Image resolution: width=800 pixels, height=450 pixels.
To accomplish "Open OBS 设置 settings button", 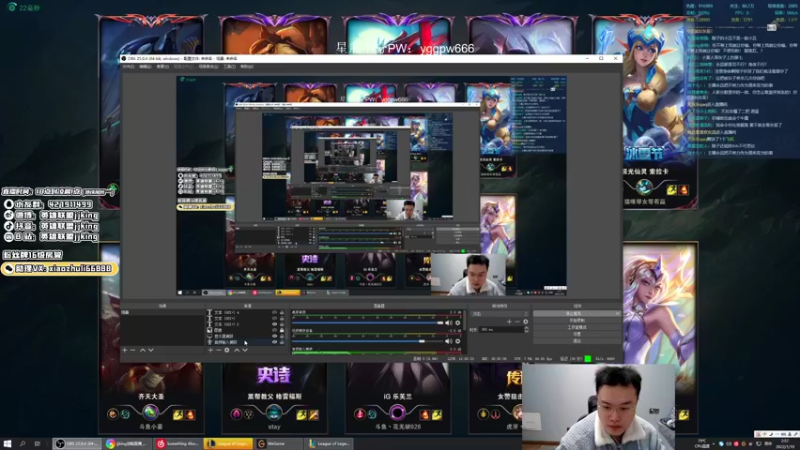I will (x=577, y=334).
